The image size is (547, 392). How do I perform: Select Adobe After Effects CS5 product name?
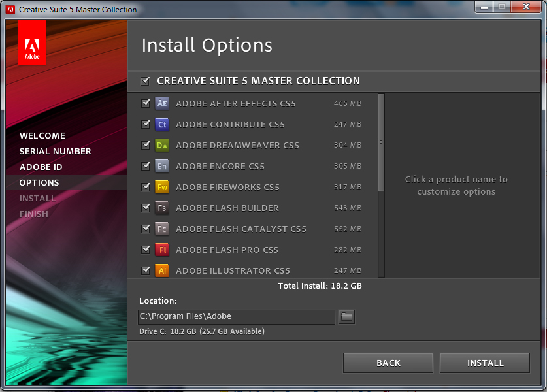(x=236, y=104)
